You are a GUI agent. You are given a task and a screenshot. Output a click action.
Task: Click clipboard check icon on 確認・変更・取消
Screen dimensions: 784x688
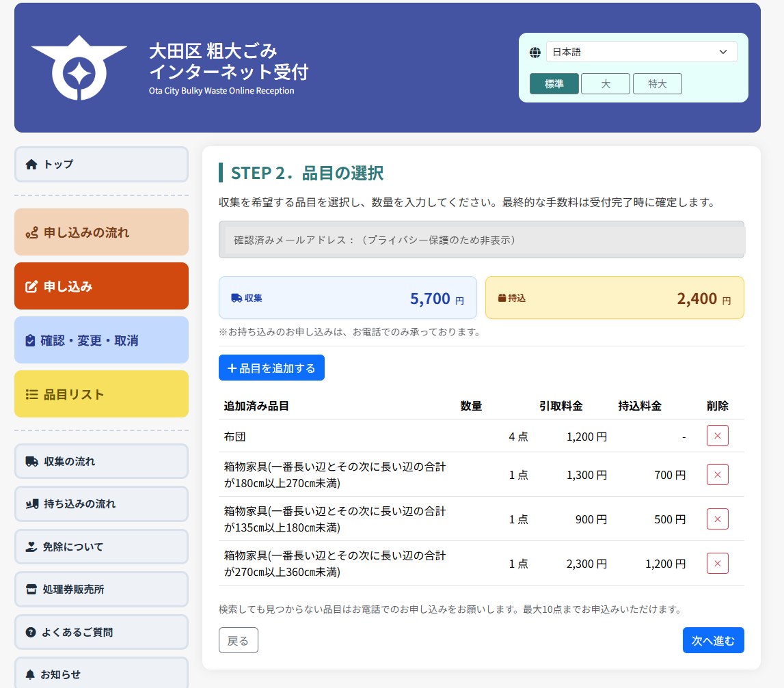31,340
